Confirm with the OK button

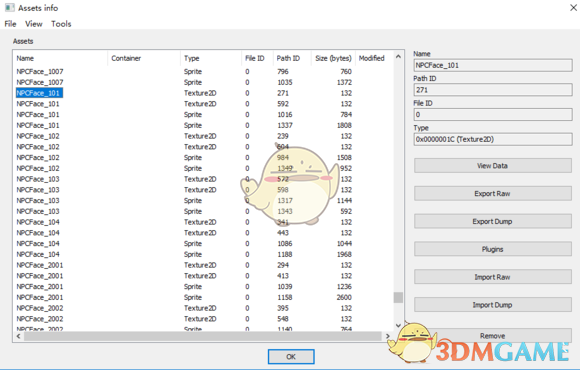coord(291,357)
